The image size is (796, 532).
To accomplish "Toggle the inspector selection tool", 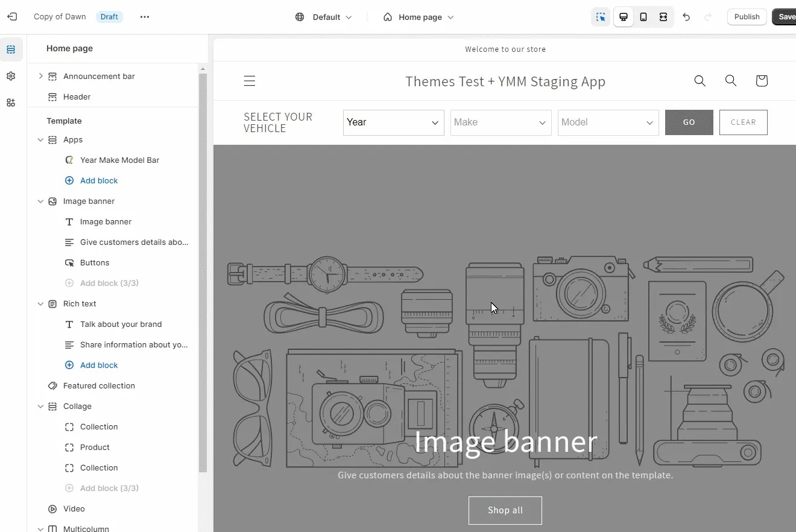I will tap(601, 17).
